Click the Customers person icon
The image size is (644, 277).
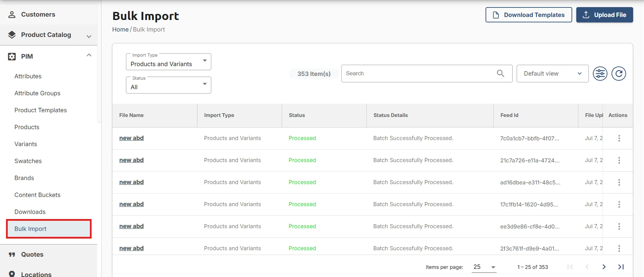[12, 15]
